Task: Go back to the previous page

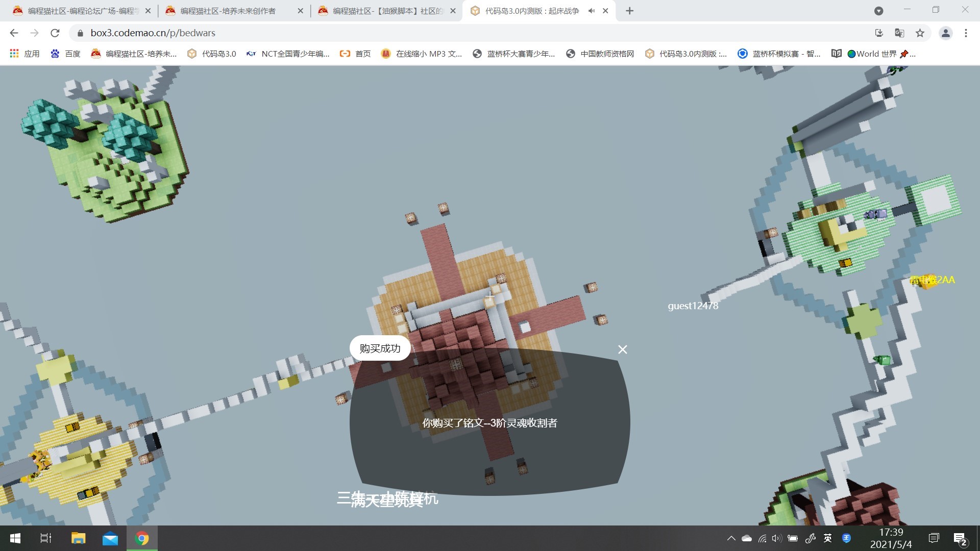Action: coord(14,33)
